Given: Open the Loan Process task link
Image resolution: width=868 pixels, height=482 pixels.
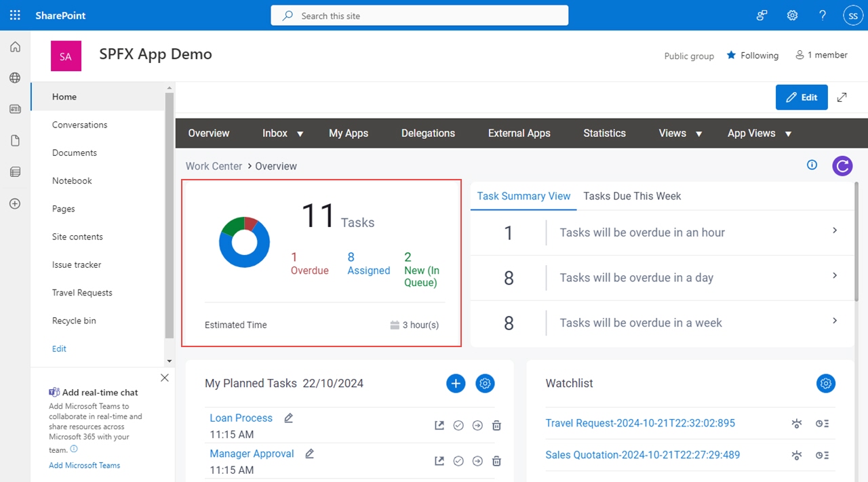Looking at the screenshot, I should [241, 418].
